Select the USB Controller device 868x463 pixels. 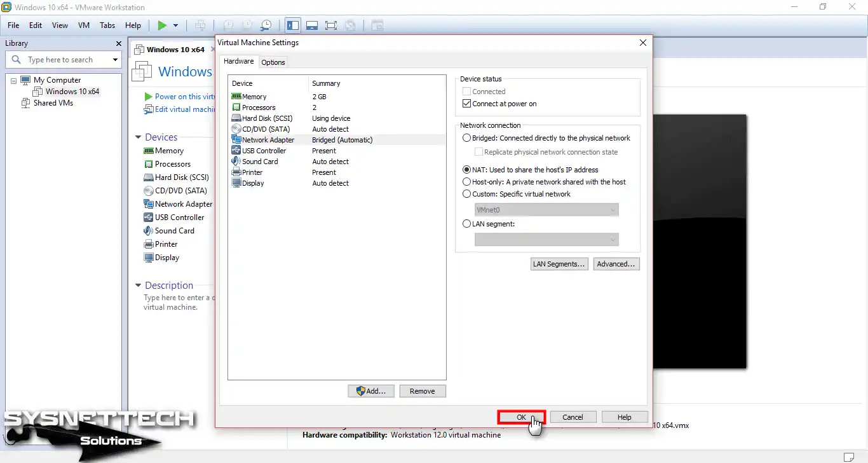[264, 150]
